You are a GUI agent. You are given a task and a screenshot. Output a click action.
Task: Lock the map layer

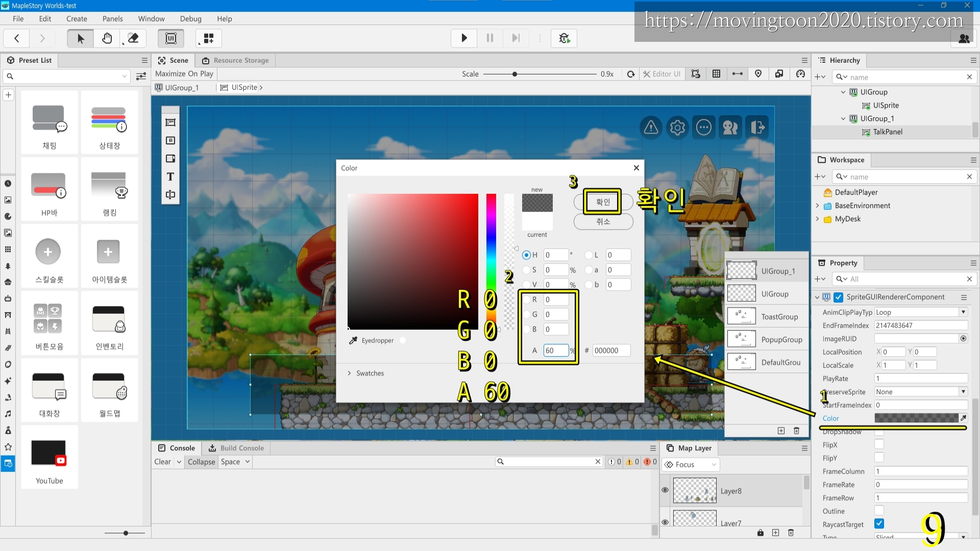[761, 533]
